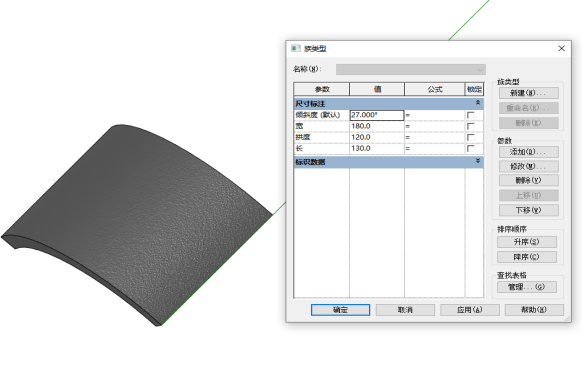Click the 族类型 dialog title icon
The image size is (582, 389).
[295, 49]
